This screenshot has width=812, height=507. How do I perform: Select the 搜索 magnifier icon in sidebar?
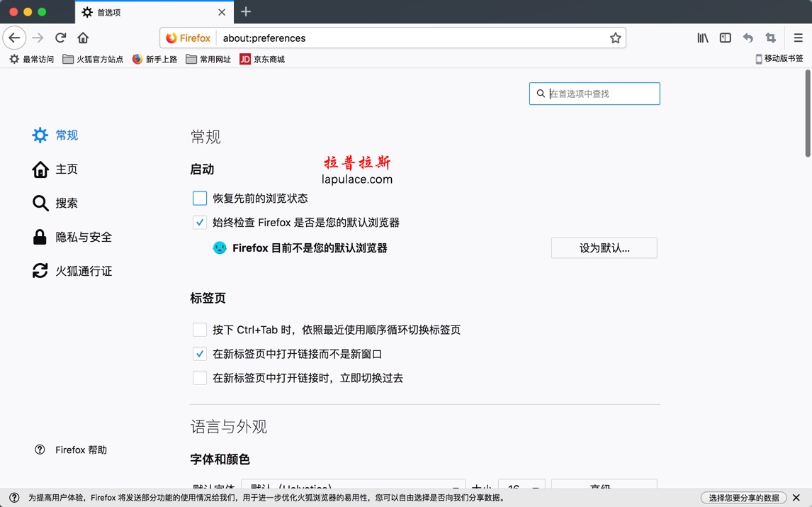(x=40, y=203)
